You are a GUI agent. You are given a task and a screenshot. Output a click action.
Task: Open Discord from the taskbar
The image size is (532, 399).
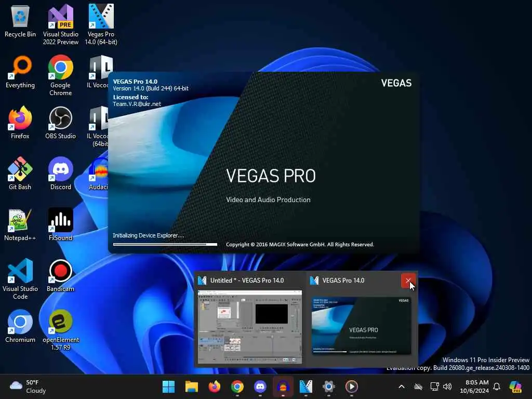pyautogui.click(x=260, y=387)
